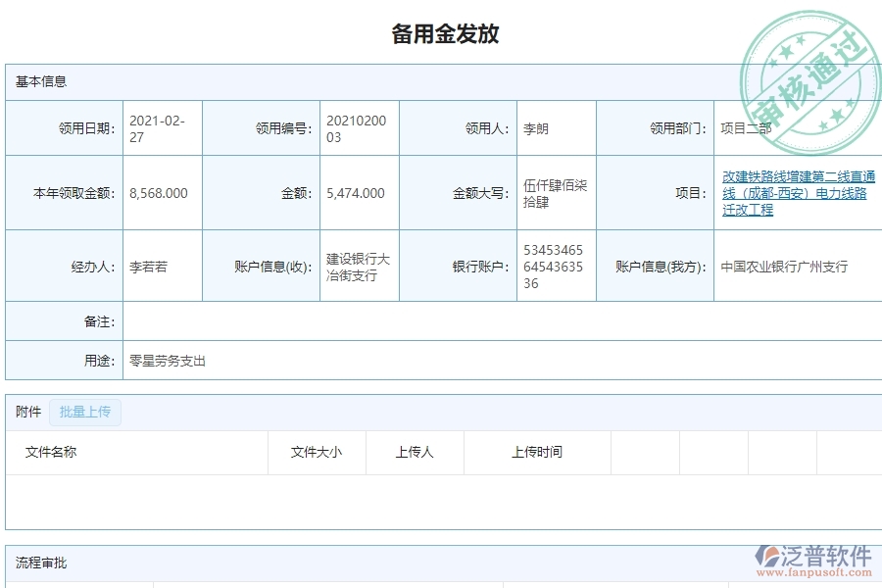This screenshot has height=588, width=882.
Task: Click the 附件 section label
Action: tap(25, 412)
